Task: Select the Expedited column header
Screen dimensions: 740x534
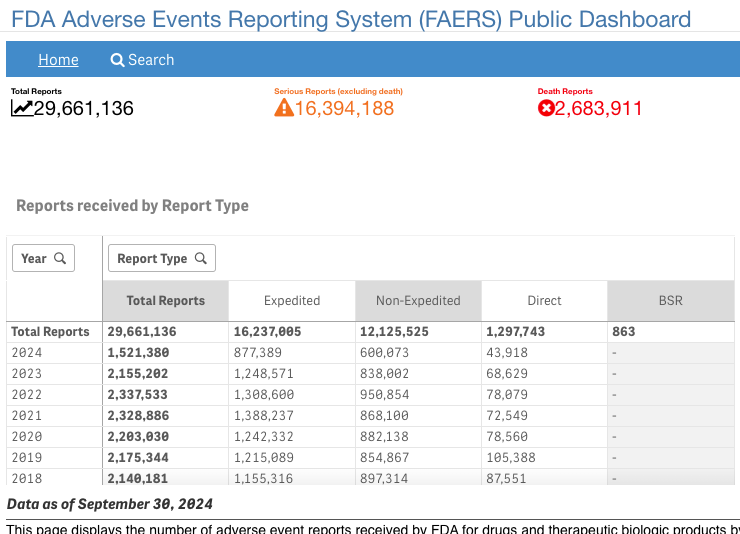Action: pyautogui.click(x=292, y=301)
